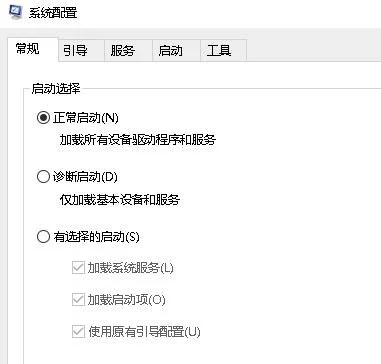The height and width of the screenshot is (364, 381).
Task: Click the 加载所有设备驱动程序和服务 description text
Action: [138, 140]
